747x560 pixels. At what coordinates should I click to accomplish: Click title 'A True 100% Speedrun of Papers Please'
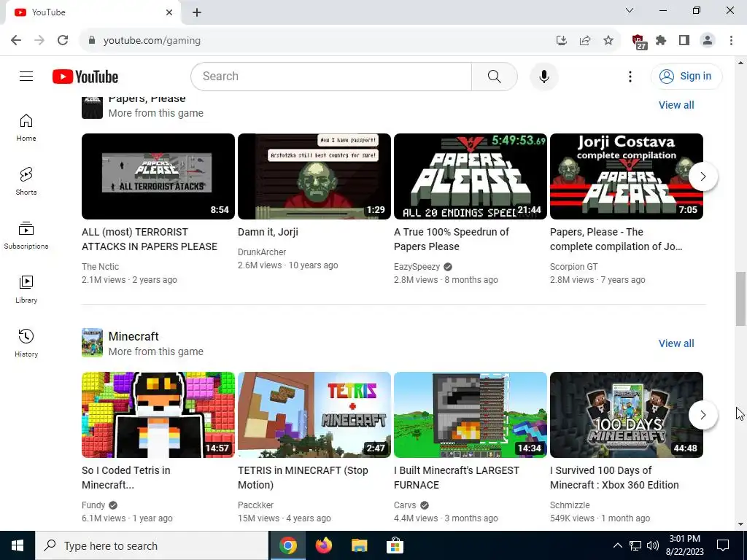click(x=451, y=239)
